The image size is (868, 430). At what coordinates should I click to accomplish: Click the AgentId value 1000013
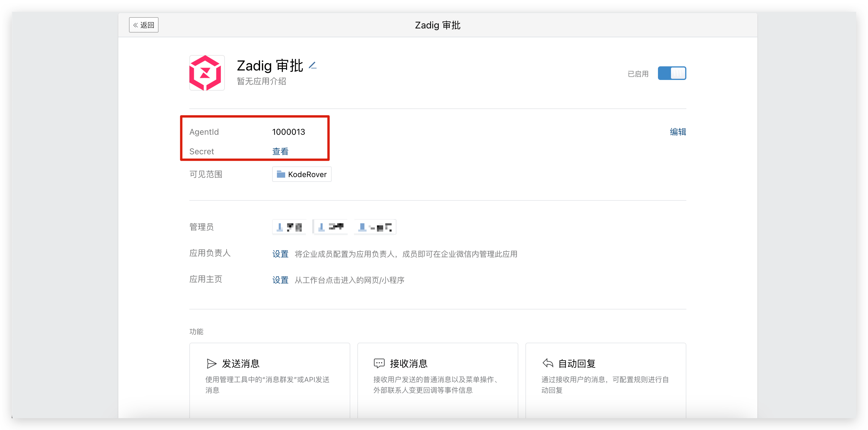tap(288, 132)
